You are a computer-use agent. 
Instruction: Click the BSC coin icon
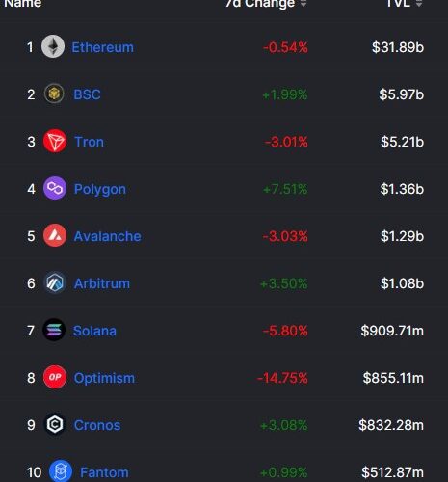(x=54, y=94)
